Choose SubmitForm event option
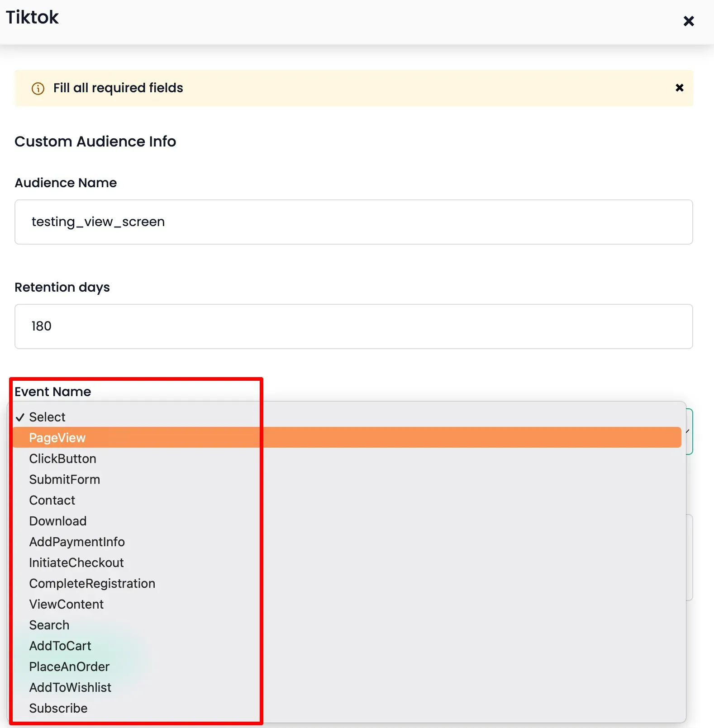714x728 pixels. (x=347, y=479)
